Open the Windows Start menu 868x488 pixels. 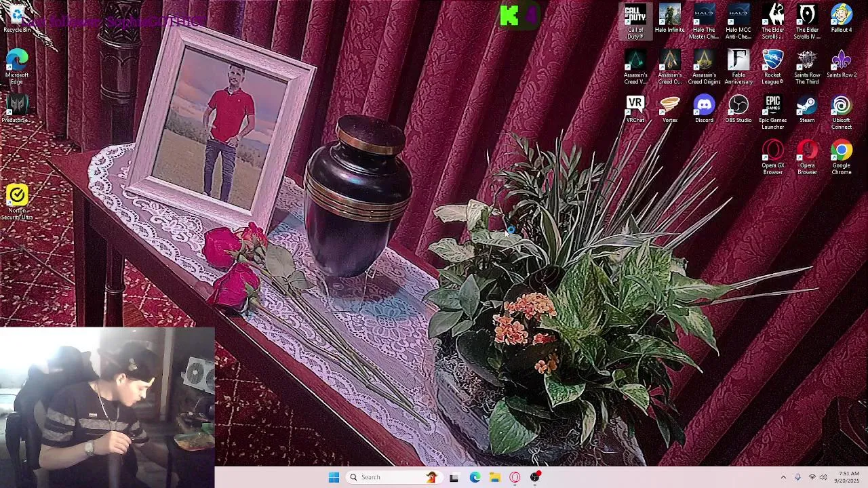[x=334, y=477]
